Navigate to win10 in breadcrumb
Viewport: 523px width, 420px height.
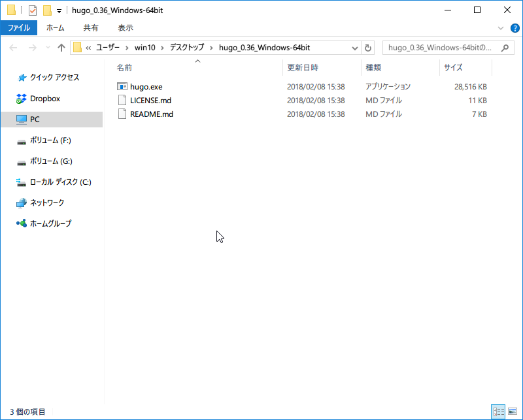coord(144,48)
